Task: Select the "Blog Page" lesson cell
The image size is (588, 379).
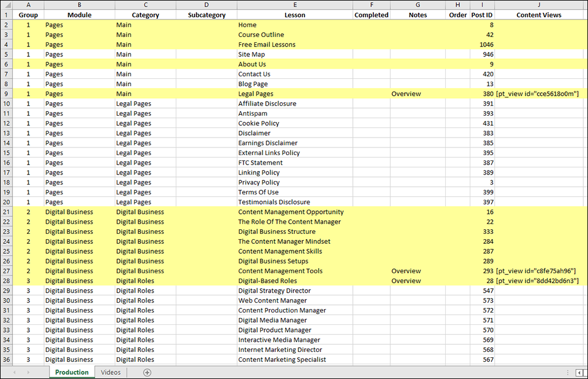Action: tap(295, 84)
